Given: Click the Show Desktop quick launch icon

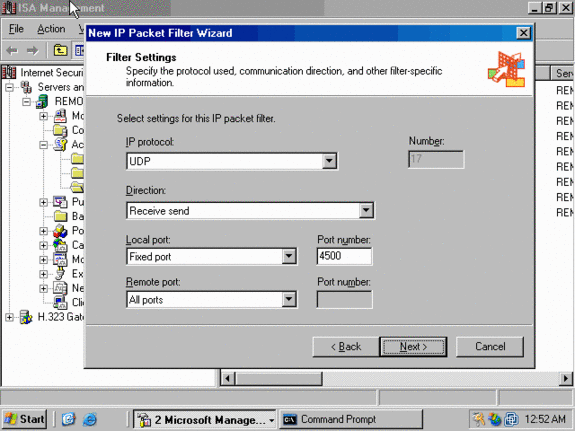Looking at the screenshot, I should [x=68, y=419].
